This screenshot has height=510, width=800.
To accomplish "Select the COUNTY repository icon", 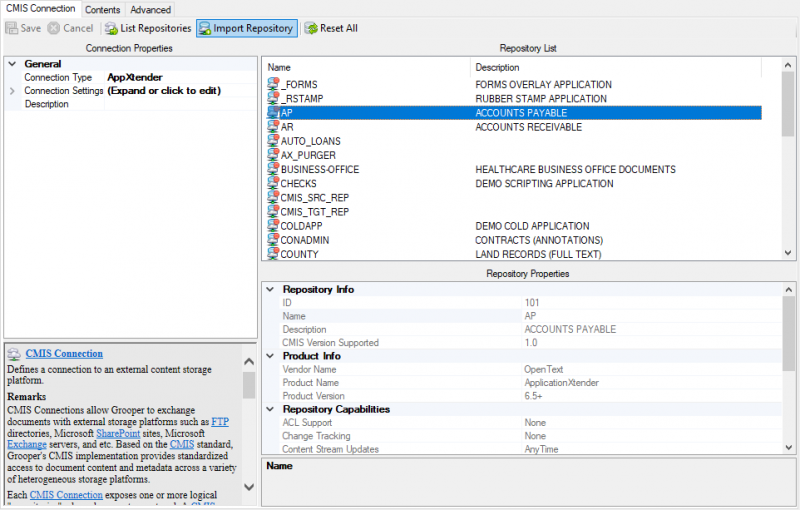I will 273,255.
